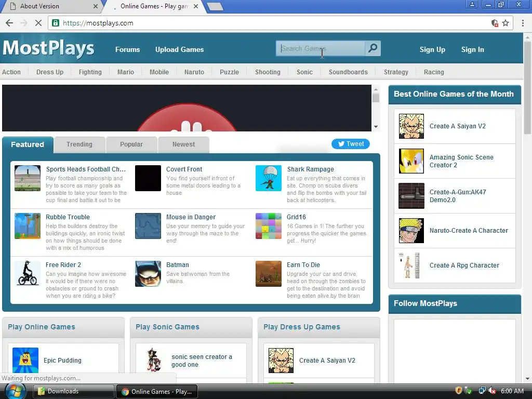Click banner ad scrollbar down arrow
The image size is (532, 399).
(376, 127)
